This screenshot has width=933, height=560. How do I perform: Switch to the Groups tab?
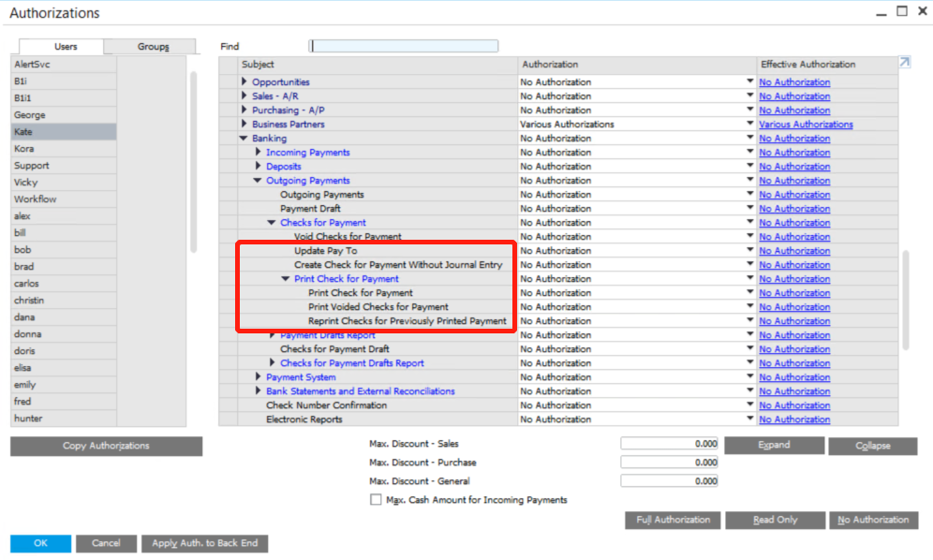[x=153, y=47]
